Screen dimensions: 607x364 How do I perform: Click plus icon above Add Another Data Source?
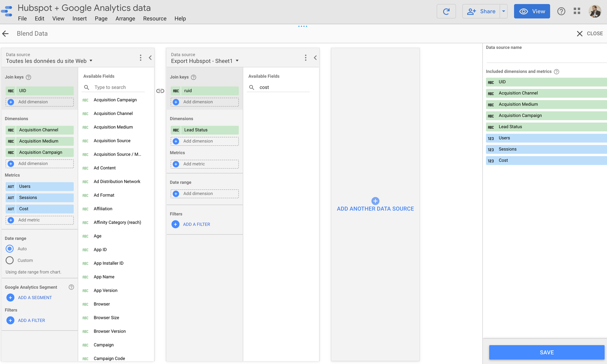[x=375, y=201]
